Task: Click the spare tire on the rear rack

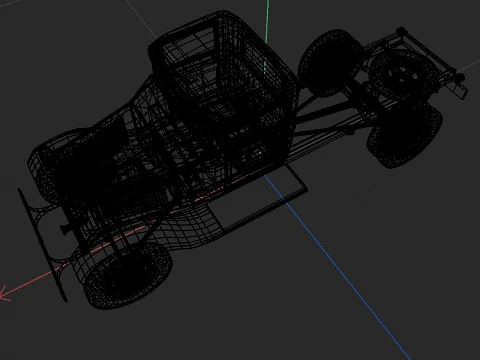Action: point(404,76)
